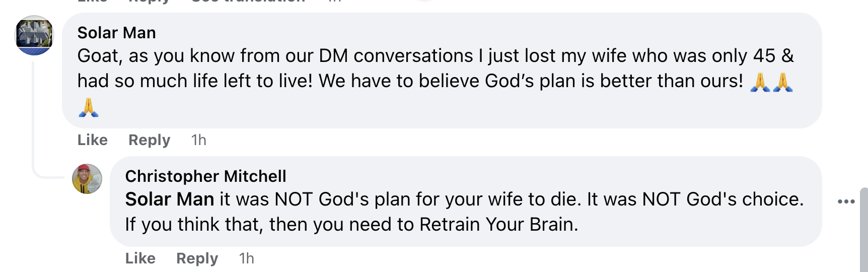
Task: Click Solar Man's comment text about his wife
Action: [x=436, y=81]
